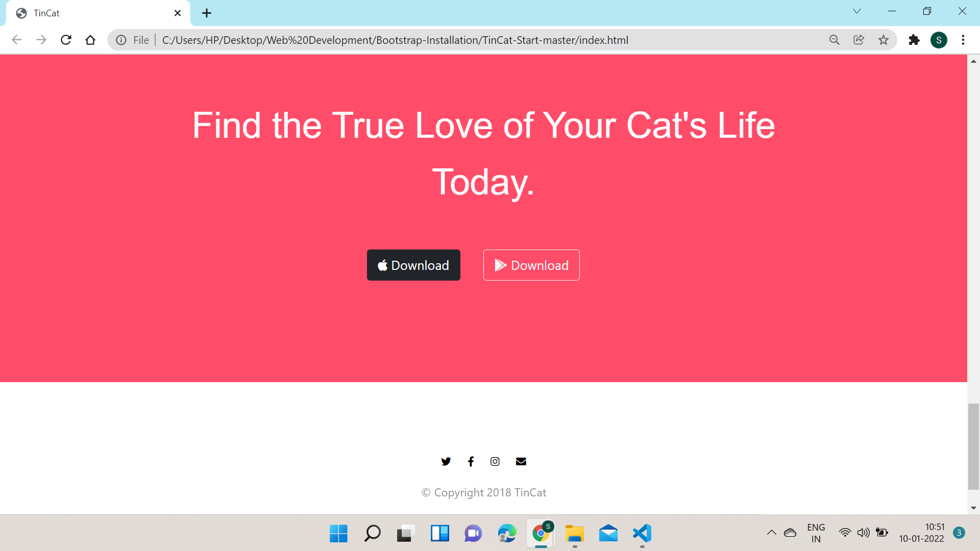980x551 pixels.
Task: Open a new browser tab
Action: 206,13
